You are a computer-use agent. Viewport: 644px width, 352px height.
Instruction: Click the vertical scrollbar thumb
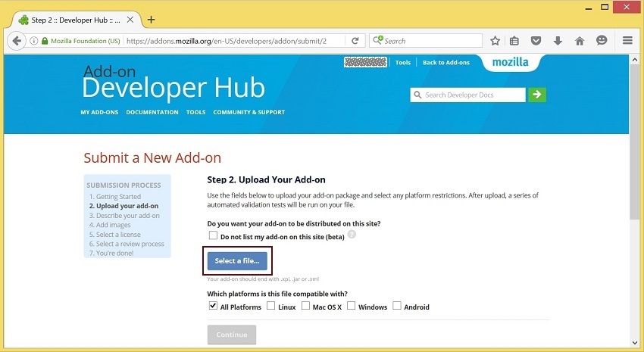pos(635,143)
